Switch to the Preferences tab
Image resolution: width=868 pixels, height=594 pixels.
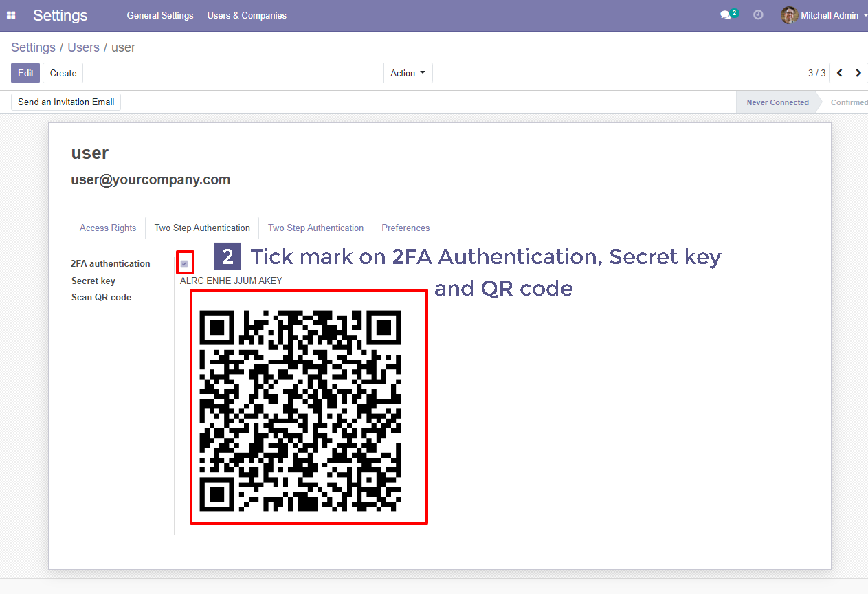coord(405,228)
